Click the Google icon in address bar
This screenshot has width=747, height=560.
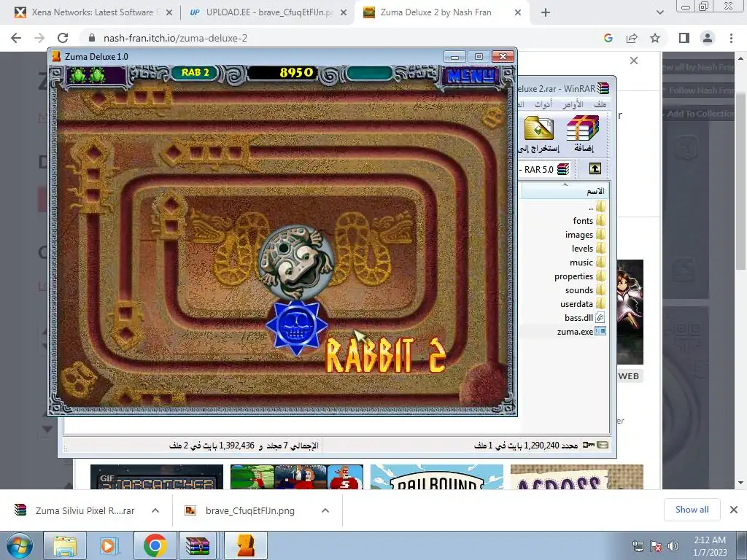tap(608, 38)
